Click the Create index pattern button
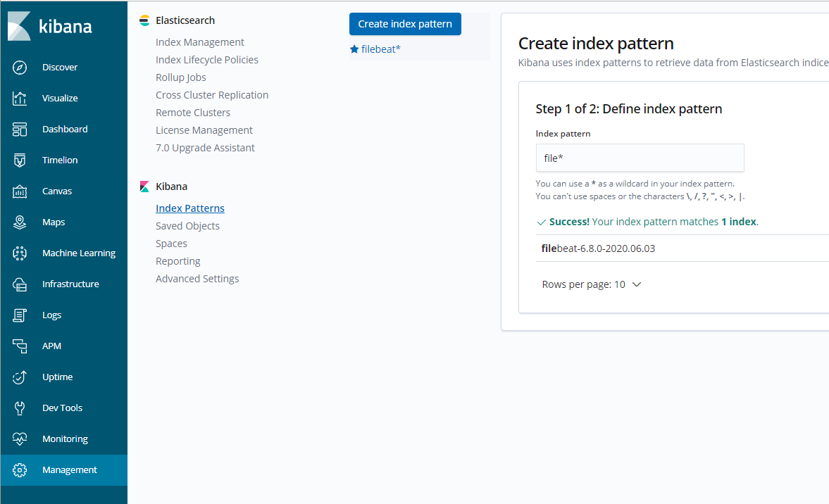The width and height of the screenshot is (829, 504). point(405,24)
